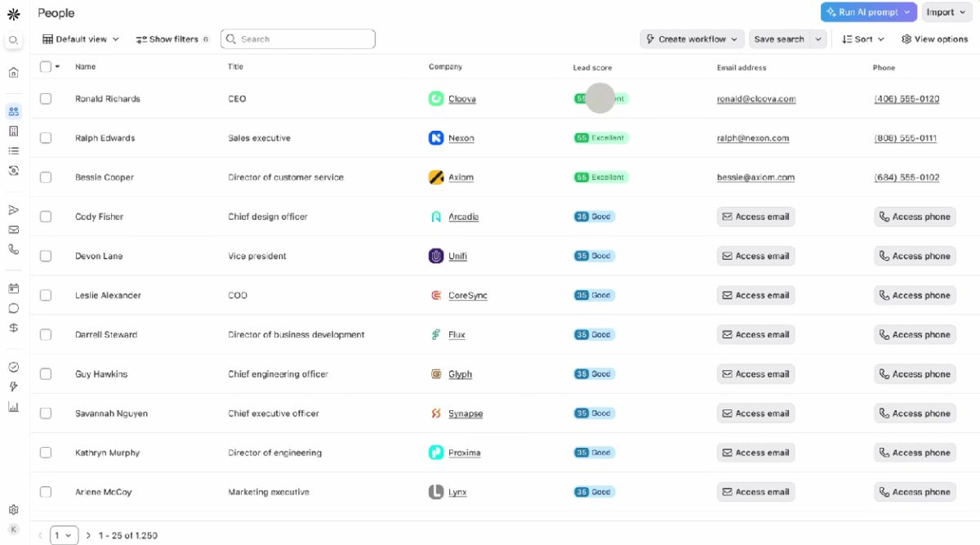Open the paper plane Sequences icon
The height and width of the screenshot is (545, 980).
13,210
